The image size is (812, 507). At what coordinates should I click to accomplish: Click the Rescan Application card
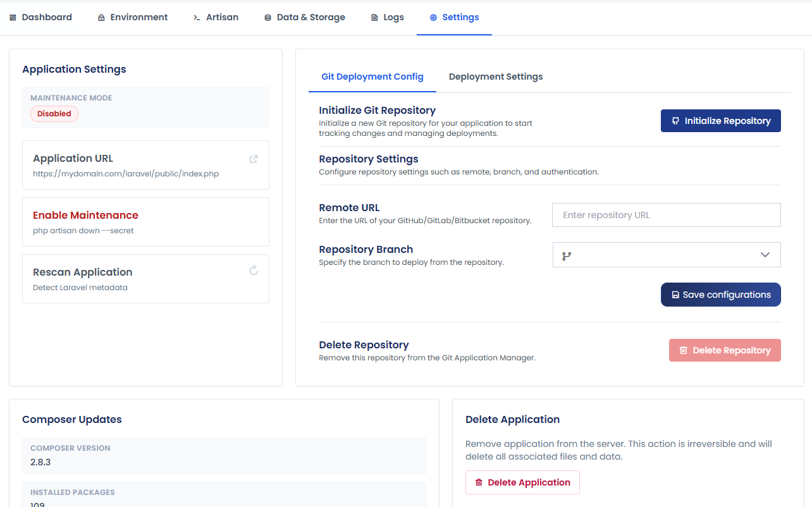tap(145, 279)
